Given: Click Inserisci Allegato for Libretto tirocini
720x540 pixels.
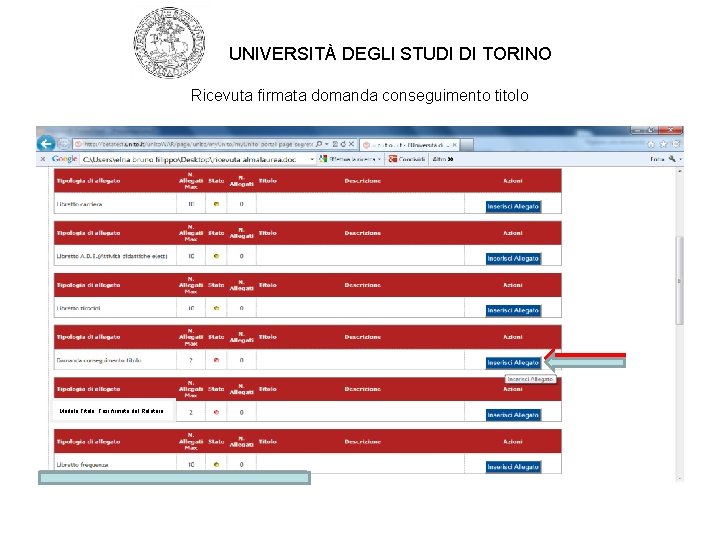Looking at the screenshot, I should pos(513,310).
